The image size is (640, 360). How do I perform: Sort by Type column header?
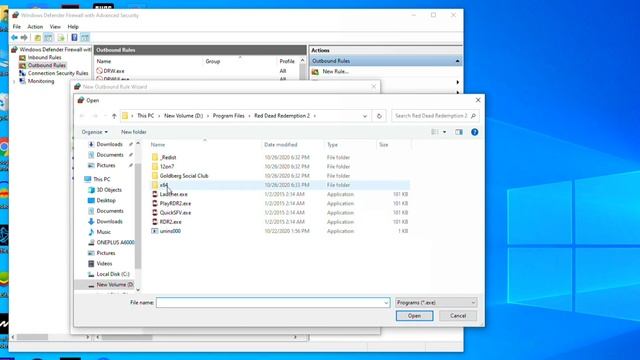[x=332, y=144]
